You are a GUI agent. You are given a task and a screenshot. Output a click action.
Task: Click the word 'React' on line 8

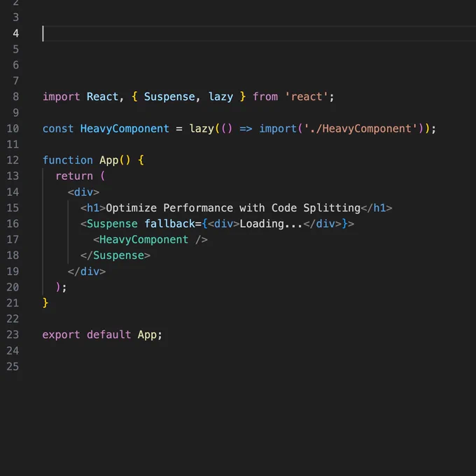click(102, 97)
